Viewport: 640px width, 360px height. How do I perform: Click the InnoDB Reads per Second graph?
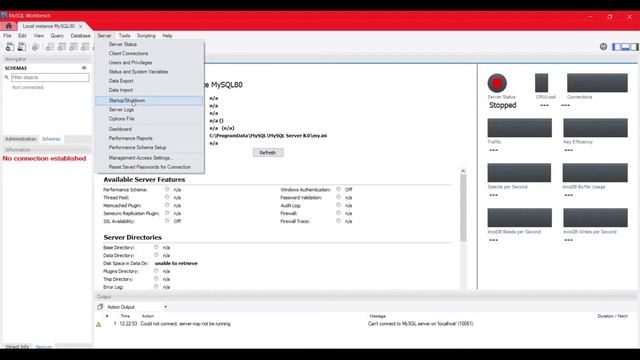(520, 218)
